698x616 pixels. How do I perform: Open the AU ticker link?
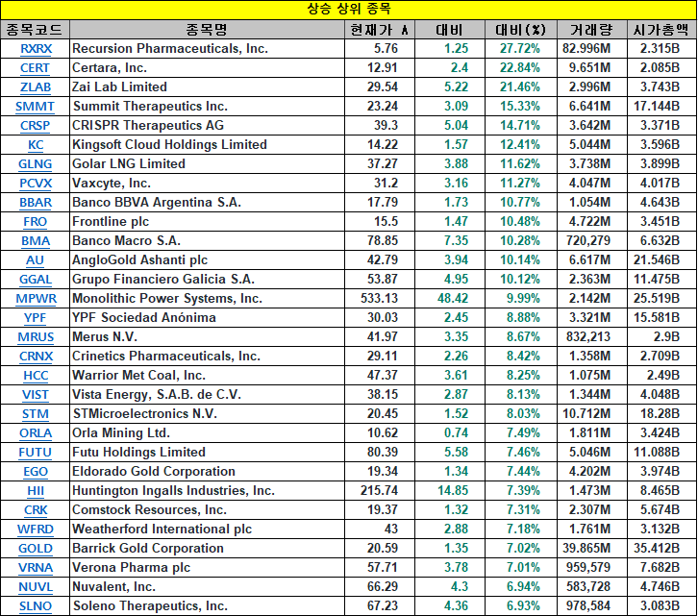pos(36,259)
